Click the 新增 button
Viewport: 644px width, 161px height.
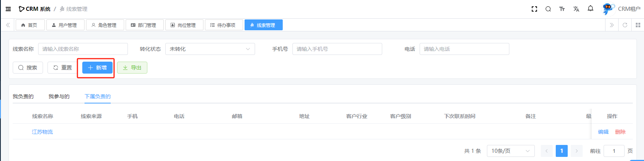[x=97, y=68]
